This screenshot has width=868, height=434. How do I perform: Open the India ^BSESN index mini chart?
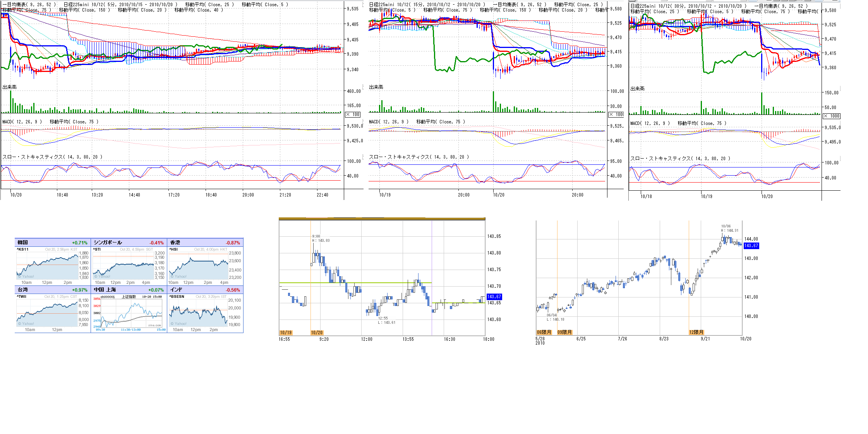(x=199, y=312)
